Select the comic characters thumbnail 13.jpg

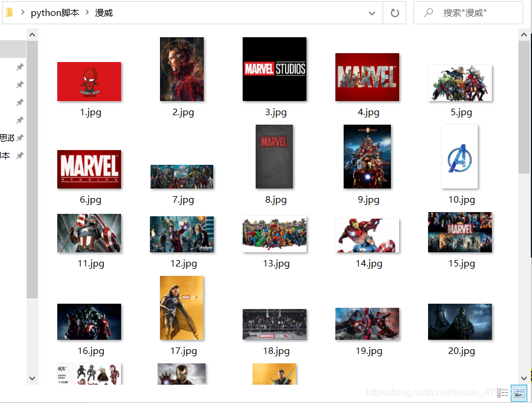[275, 234]
